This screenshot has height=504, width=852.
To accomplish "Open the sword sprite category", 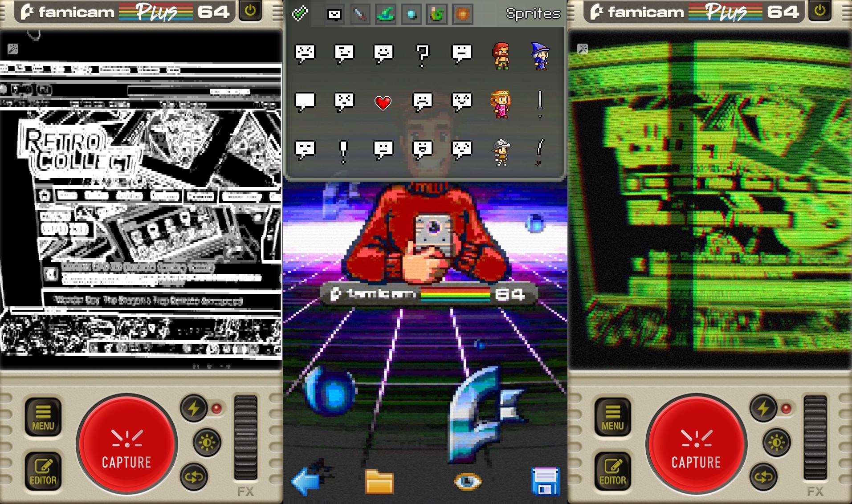I will 359,14.
